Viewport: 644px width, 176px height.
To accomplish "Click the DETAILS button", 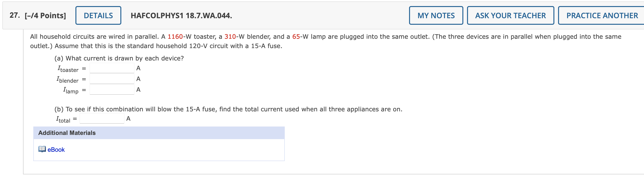I will click(98, 15).
